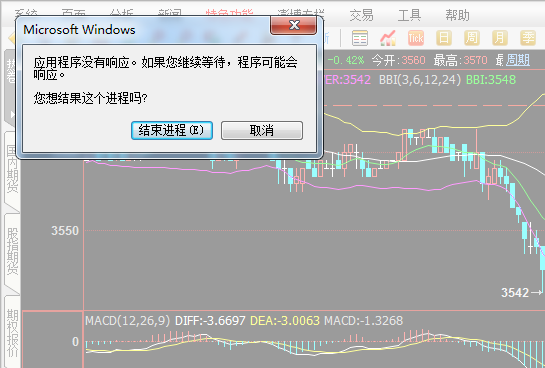
Task: Switch to 股指期货 side tab
Action: click(x=13, y=251)
